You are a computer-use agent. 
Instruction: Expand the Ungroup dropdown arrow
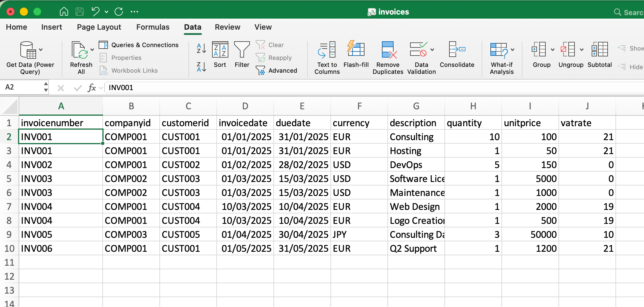pos(582,49)
